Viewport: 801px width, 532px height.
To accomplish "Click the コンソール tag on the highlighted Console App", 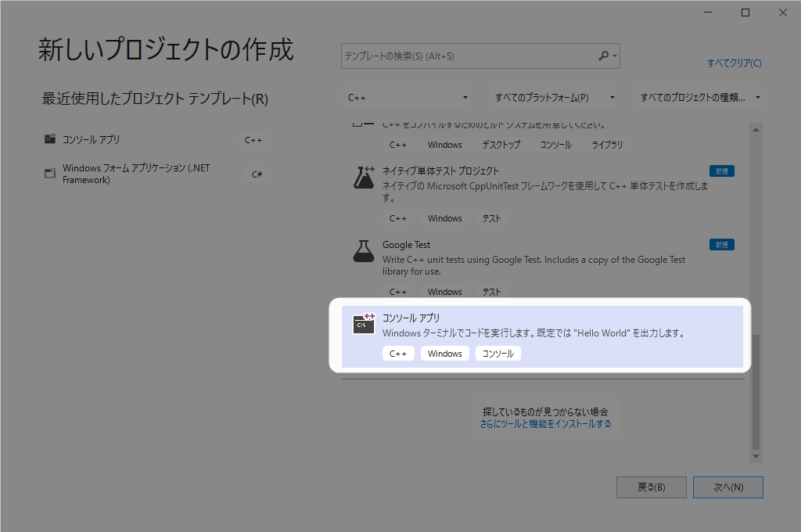I will 498,354.
